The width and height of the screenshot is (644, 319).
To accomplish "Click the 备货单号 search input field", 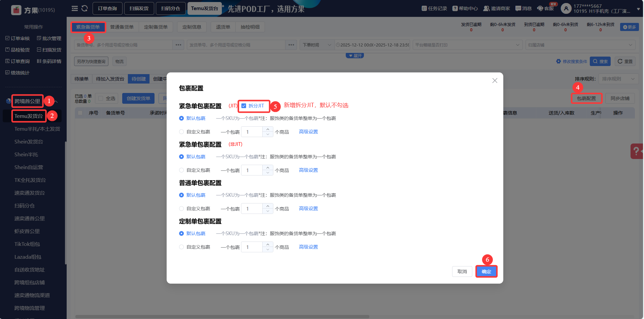I will point(124,45).
